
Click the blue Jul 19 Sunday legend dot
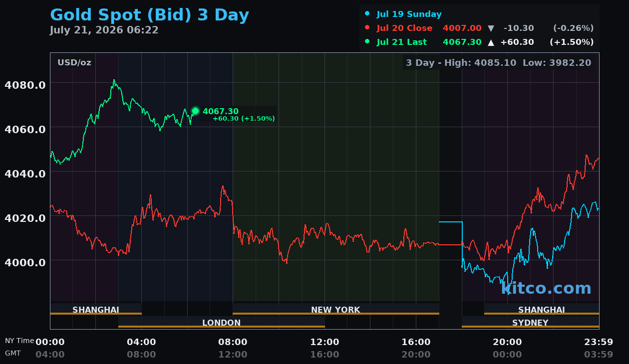pos(367,14)
